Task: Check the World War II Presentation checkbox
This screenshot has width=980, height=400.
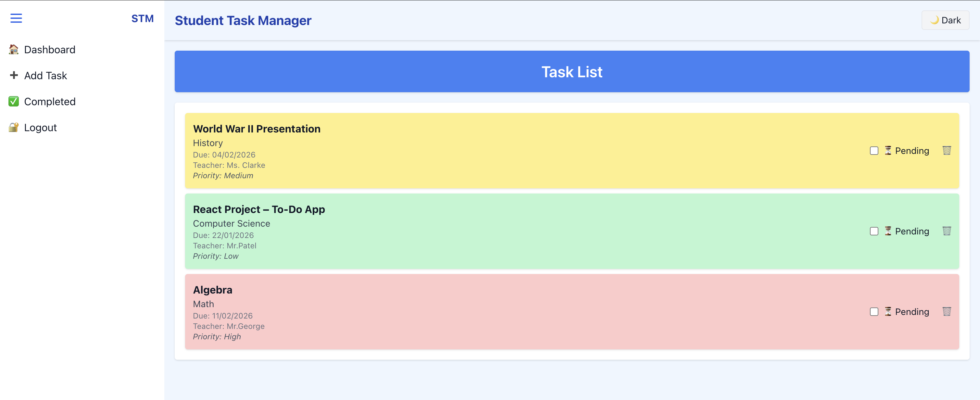Action: (x=874, y=151)
